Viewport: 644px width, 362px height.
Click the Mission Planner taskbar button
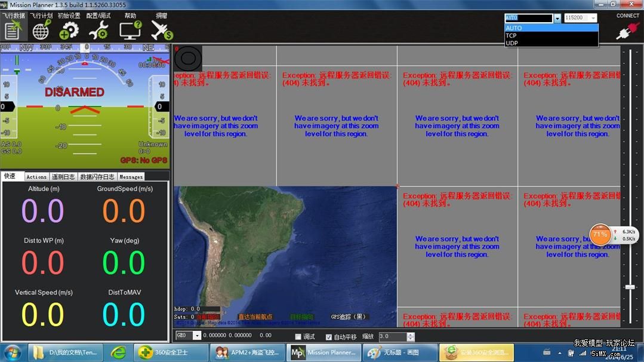pos(323,352)
